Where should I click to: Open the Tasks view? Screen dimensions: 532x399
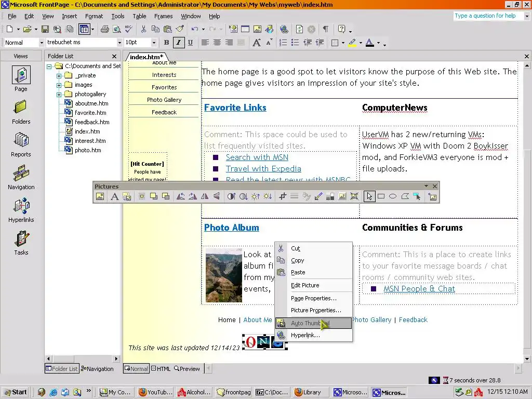coord(21,243)
